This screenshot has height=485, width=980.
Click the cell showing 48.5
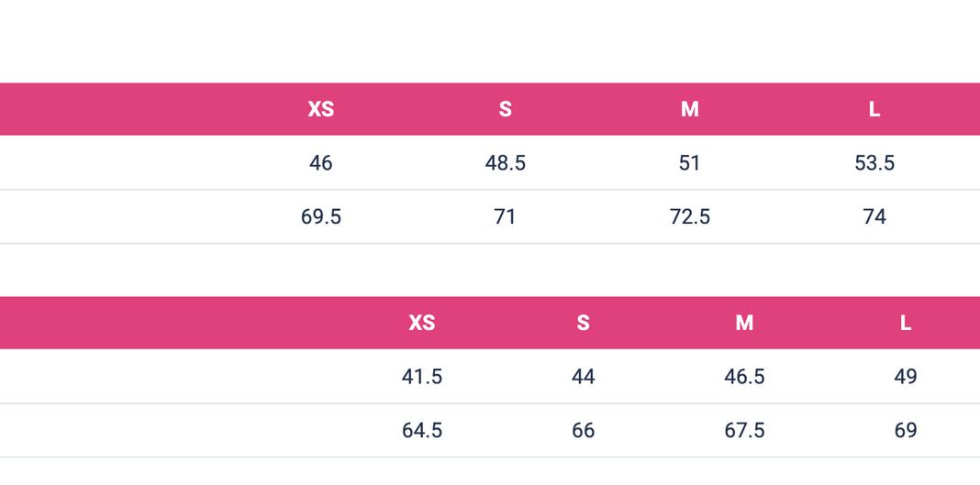(x=505, y=163)
